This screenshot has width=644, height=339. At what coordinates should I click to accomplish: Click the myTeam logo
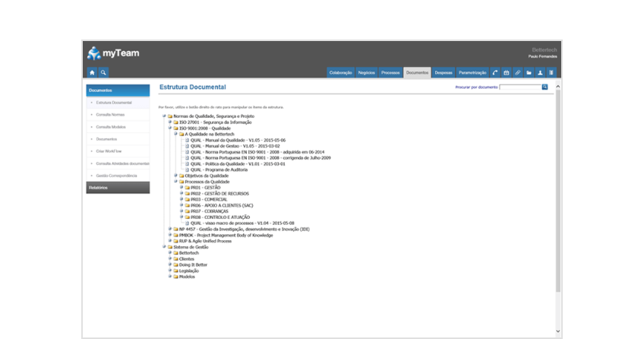(x=107, y=53)
